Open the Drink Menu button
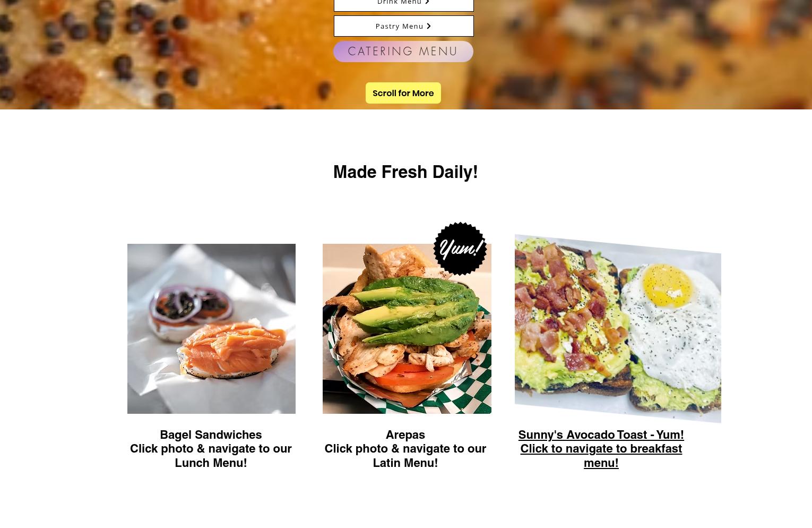 403,3
